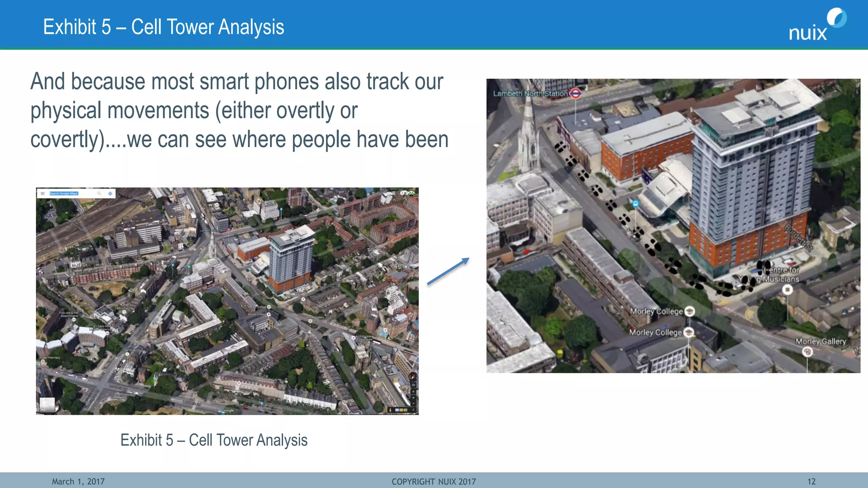Click the Google logo at the bottom of the small map
This screenshot has height=488, width=868.
pos(228,410)
